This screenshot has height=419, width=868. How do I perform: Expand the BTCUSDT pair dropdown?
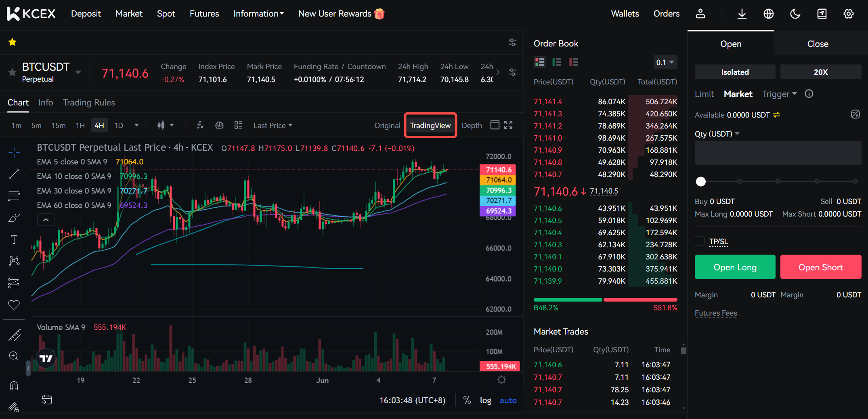pyautogui.click(x=78, y=72)
